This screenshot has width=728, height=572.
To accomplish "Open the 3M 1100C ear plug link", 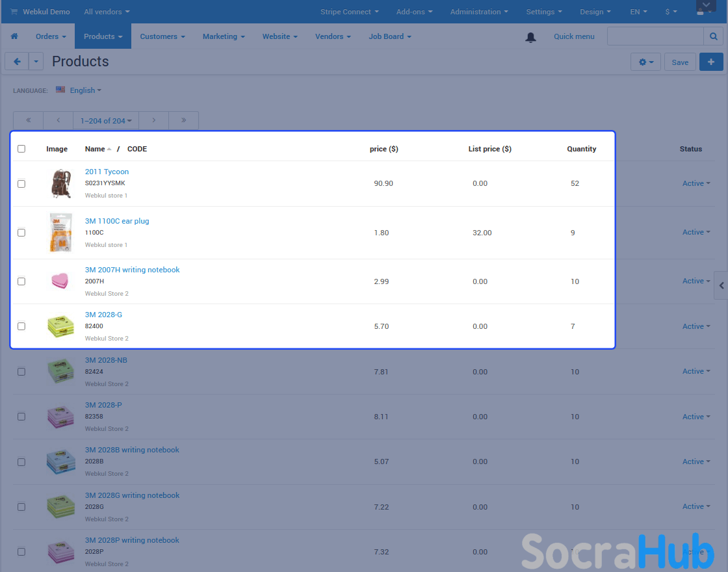I will tap(117, 221).
